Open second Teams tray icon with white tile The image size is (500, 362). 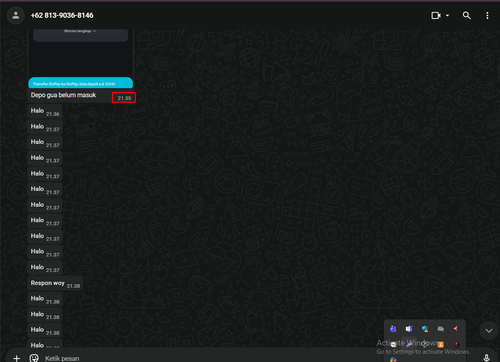409,329
